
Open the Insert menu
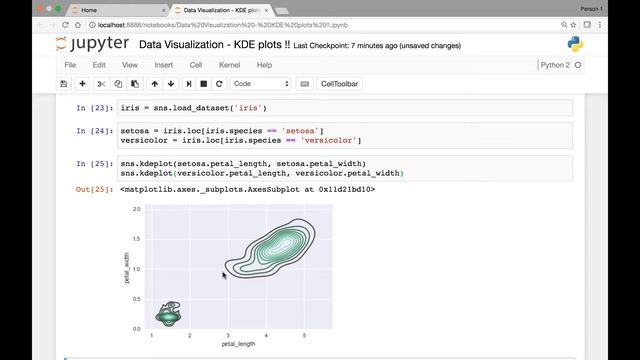pyautogui.click(x=163, y=65)
